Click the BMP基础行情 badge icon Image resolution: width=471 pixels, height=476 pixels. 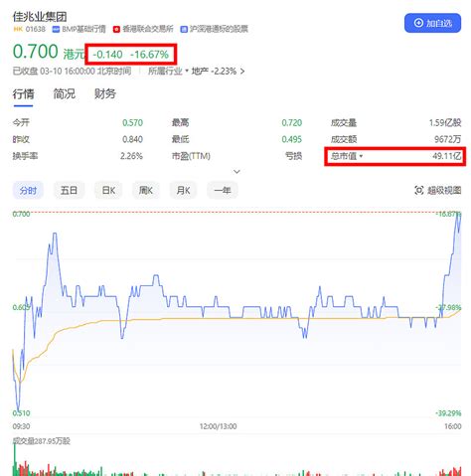pos(56,29)
